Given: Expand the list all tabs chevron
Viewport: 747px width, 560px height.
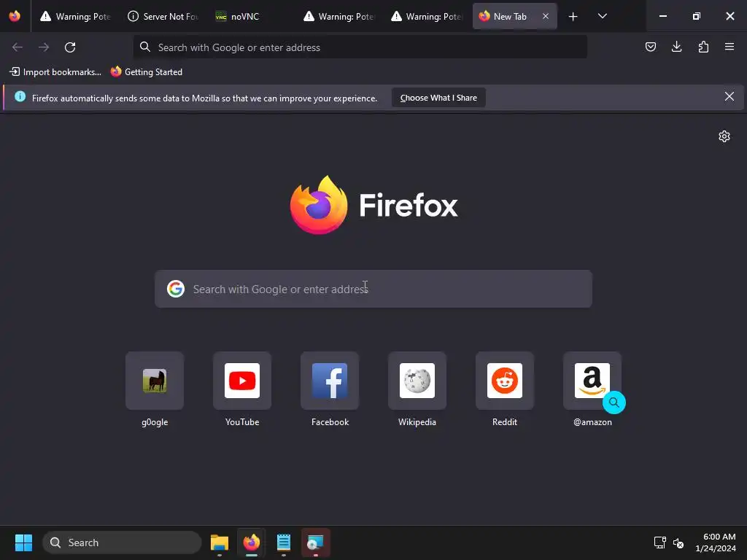Looking at the screenshot, I should tap(602, 16).
